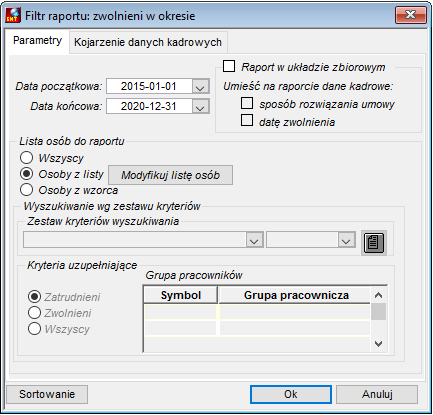Click the 2015-01-01 start date field
Screen dimensions: 433x415
pyautogui.click(x=149, y=87)
